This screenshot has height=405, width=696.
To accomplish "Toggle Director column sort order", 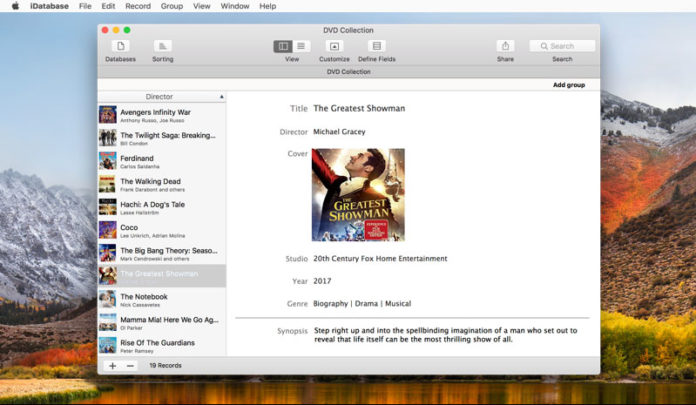I will point(162,96).
